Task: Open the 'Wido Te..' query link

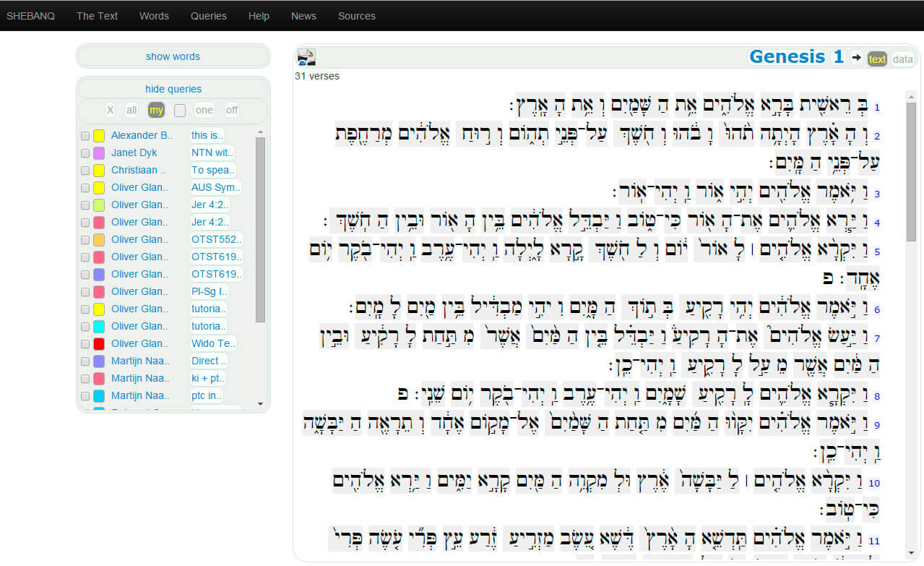Action: 212,343
